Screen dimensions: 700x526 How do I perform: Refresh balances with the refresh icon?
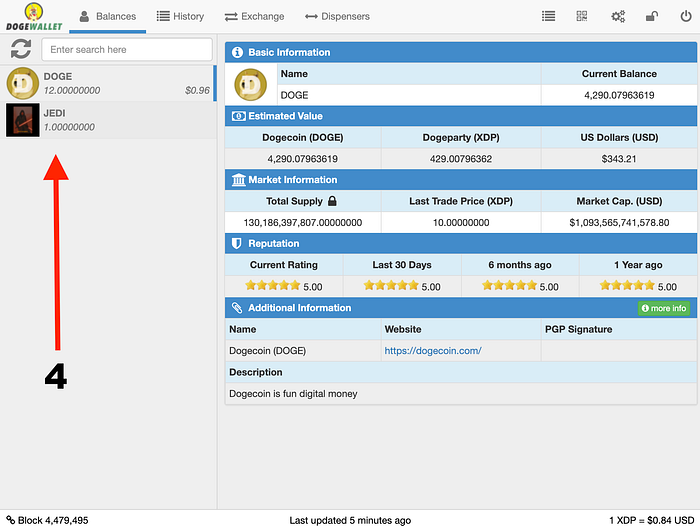pos(21,49)
